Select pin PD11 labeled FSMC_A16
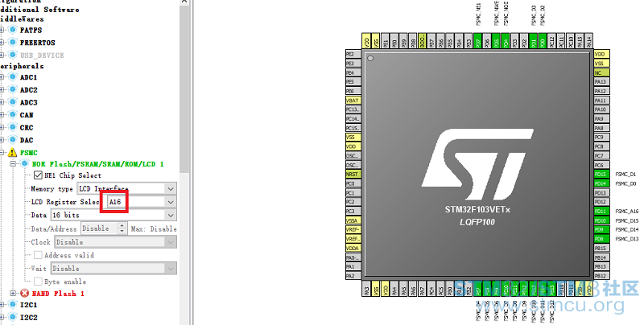The height and width of the screenshot is (325, 644). 601,212
